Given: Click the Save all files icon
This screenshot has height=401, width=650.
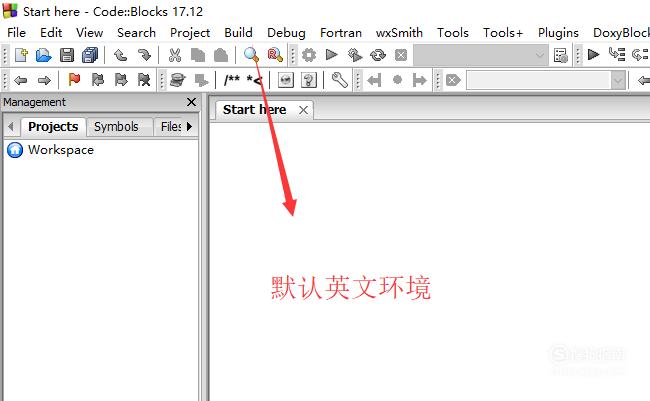Looking at the screenshot, I should pyautogui.click(x=90, y=55).
